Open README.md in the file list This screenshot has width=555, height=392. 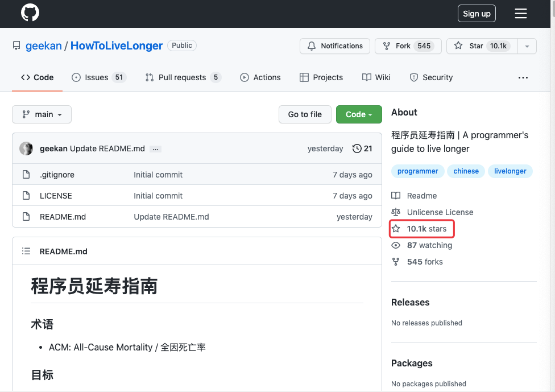pos(63,217)
